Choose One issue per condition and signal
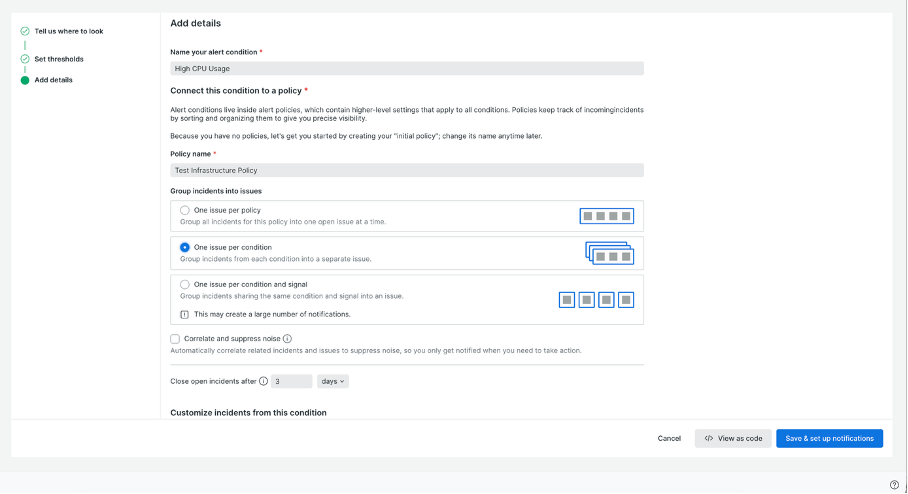Viewport: 908px width, 494px height. coord(185,284)
